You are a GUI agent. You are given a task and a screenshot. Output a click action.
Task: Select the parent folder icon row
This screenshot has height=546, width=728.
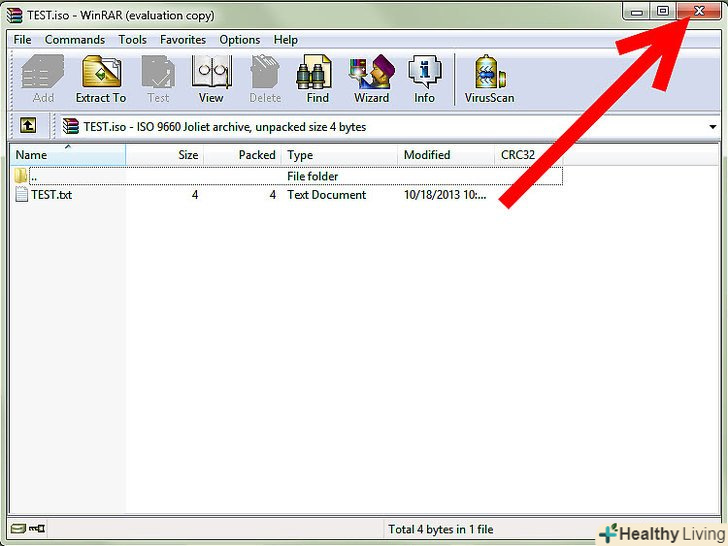[286, 176]
